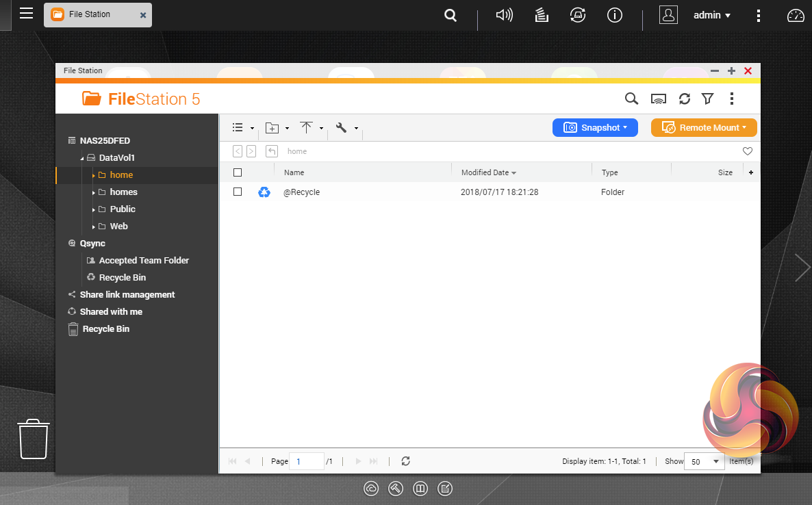This screenshot has width=812, height=505.
Task: Sort files by Modified Date column
Action: [x=488, y=172]
